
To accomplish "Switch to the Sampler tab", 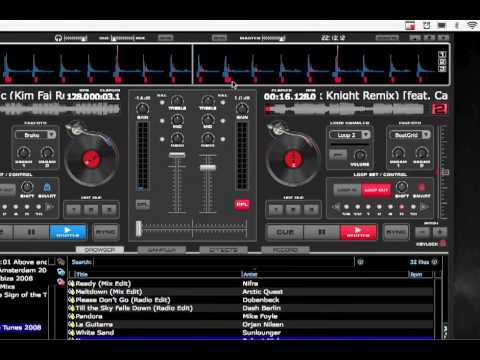I will pyautogui.click(x=162, y=250).
